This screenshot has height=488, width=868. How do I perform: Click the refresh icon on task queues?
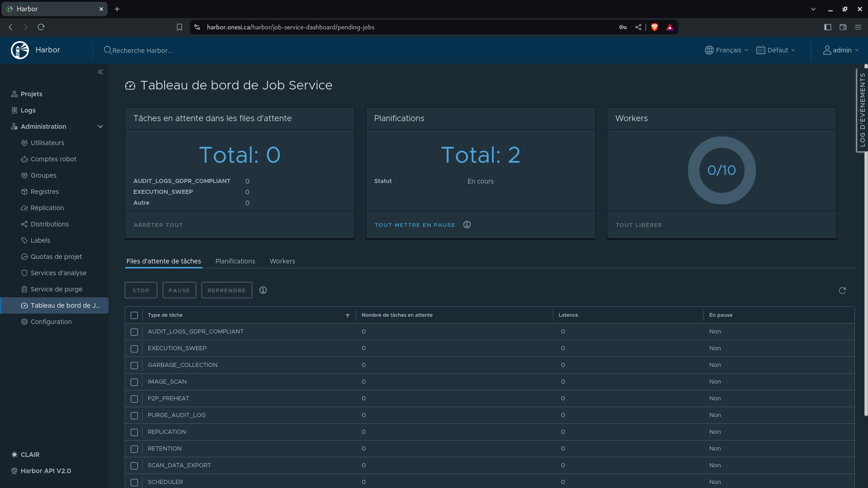pos(842,290)
